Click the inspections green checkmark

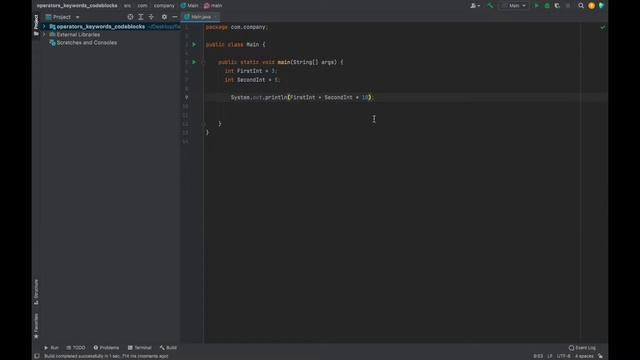tap(603, 27)
